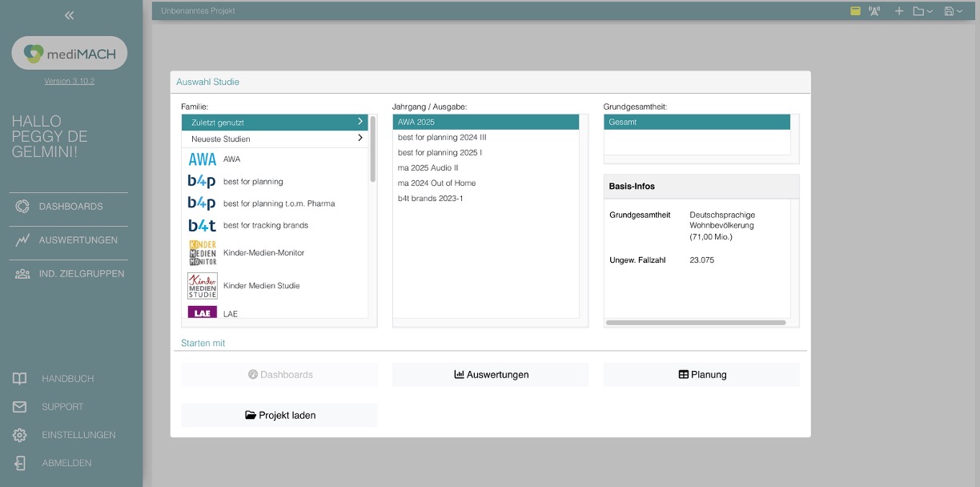Click the broadcast tower icon
Screen dimensions: 980x487
pyautogui.click(x=874, y=11)
